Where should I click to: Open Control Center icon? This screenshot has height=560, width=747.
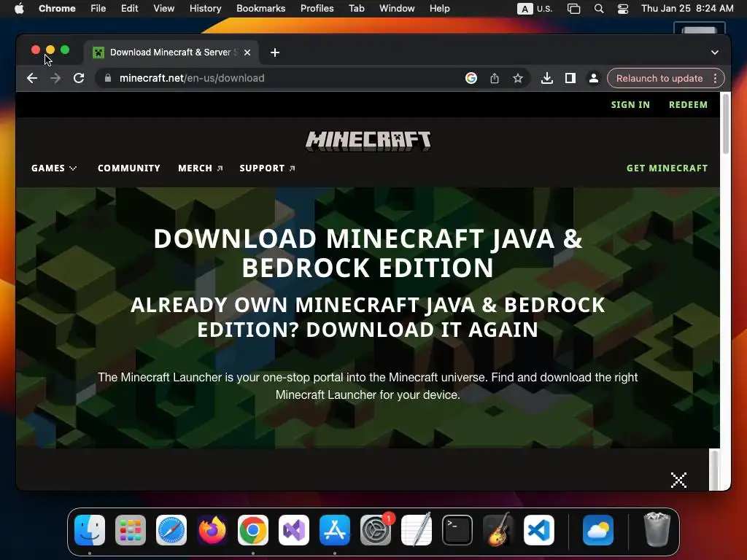623,9
